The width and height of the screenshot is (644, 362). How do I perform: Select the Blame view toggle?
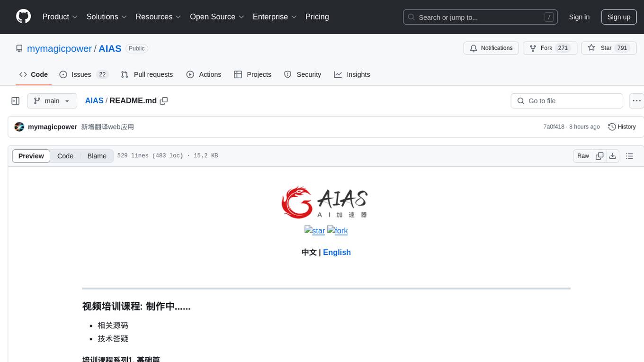pyautogui.click(x=97, y=156)
